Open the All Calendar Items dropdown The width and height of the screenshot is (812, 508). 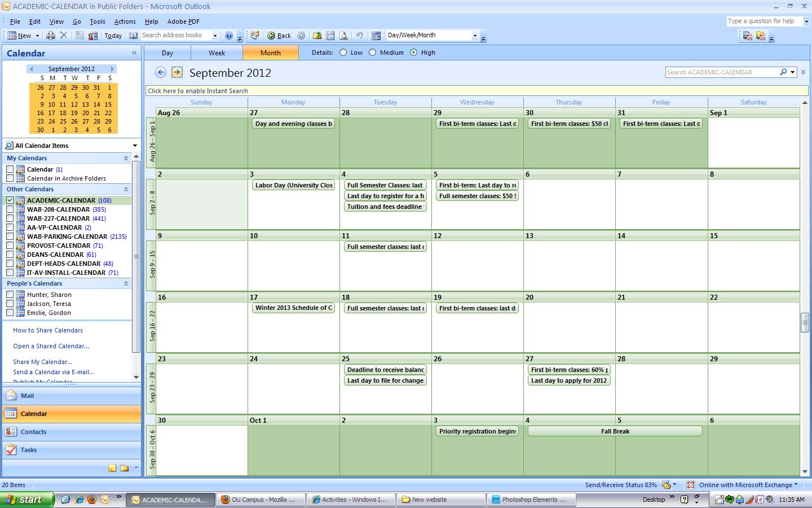tap(135, 146)
